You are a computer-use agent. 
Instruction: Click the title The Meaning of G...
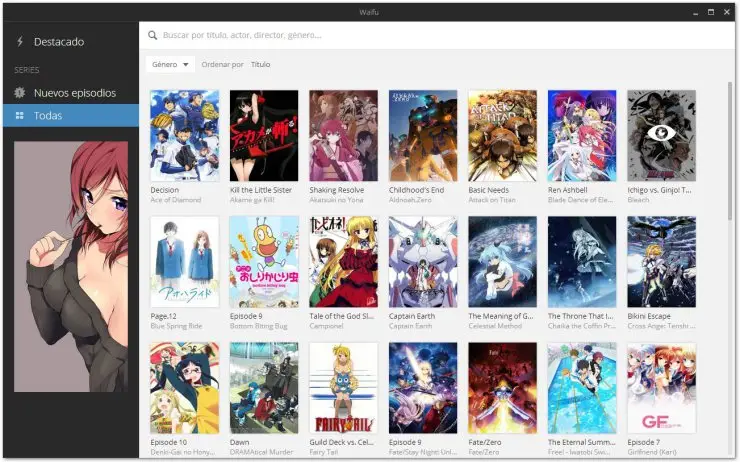coord(501,316)
